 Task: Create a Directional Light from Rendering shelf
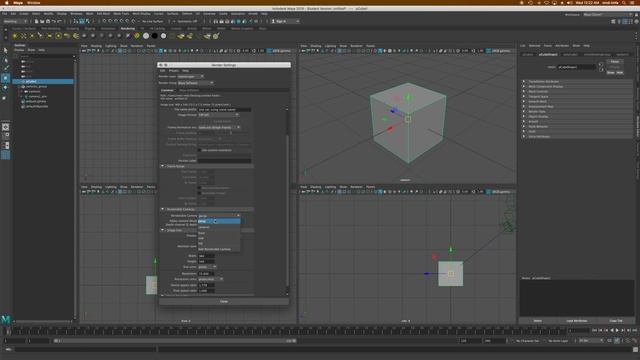pyautogui.click(x=24, y=36)
